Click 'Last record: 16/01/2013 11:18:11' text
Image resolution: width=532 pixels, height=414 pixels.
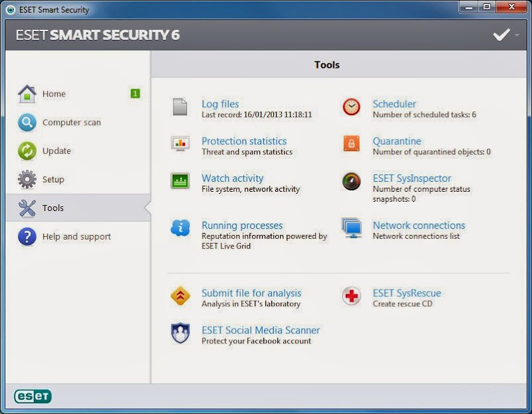point(257,114)
